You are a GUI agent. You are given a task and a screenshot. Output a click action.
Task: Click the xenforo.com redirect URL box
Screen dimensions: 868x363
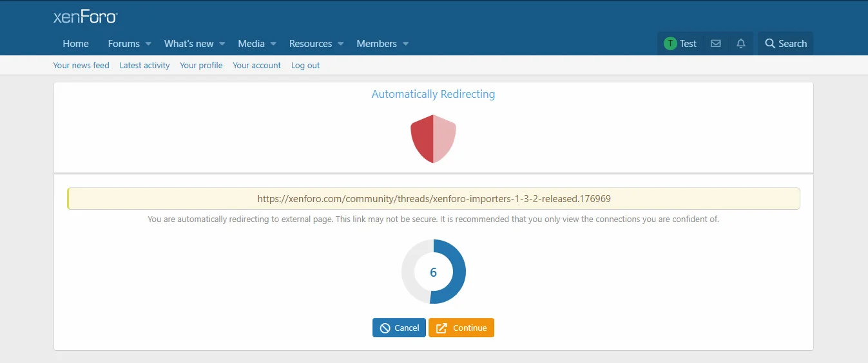tap(434, 199)
